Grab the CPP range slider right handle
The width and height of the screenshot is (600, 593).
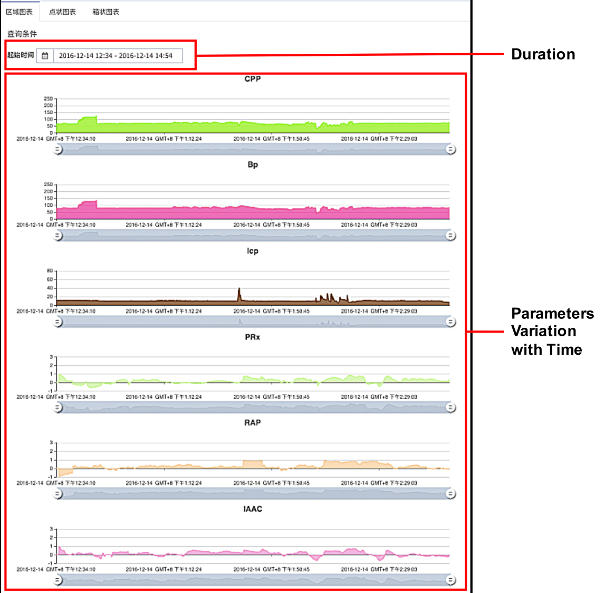tap(451, 149)
